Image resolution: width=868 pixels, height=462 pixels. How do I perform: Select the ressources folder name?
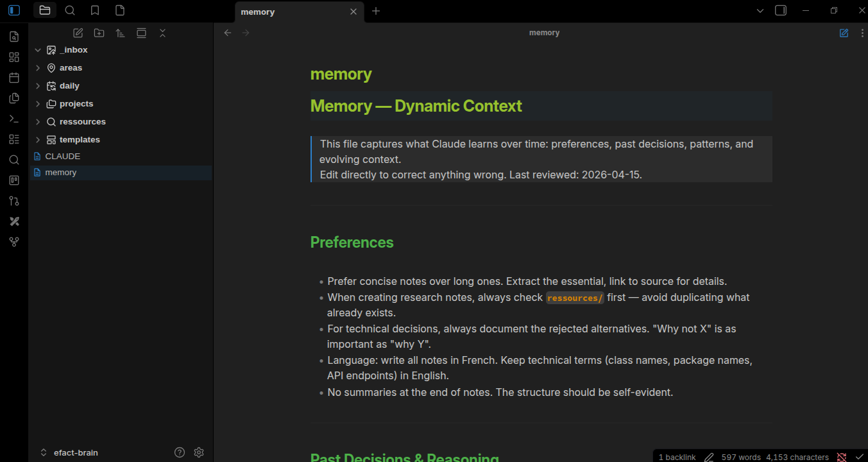[83, 122]
